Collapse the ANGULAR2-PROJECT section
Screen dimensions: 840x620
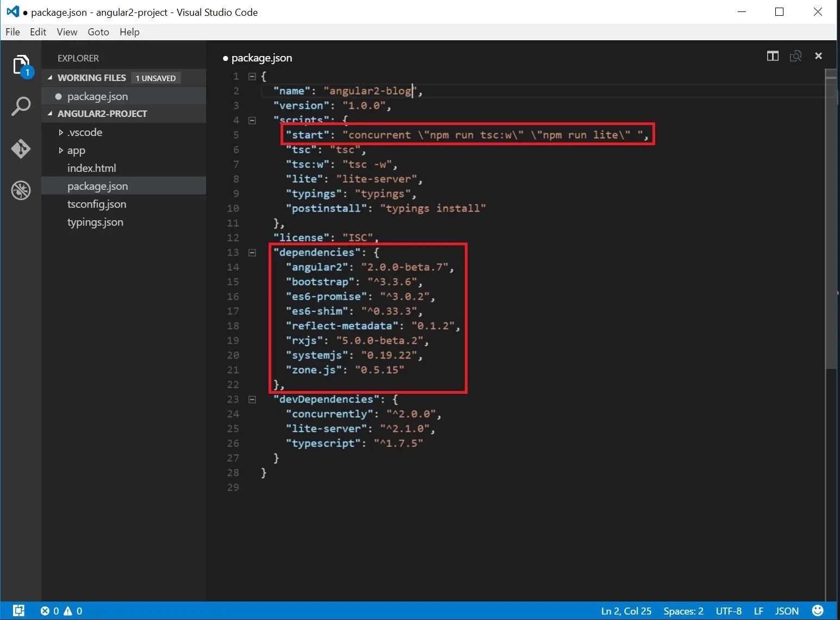tap(50, 114)
